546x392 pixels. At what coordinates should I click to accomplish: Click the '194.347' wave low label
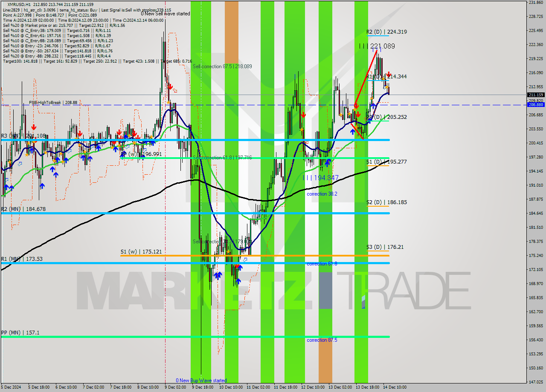click(326, 178)
